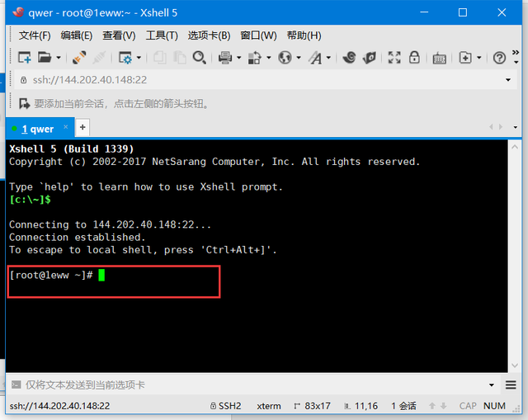Expand the Encoding globe dropdown arrow

pos(299,58)
